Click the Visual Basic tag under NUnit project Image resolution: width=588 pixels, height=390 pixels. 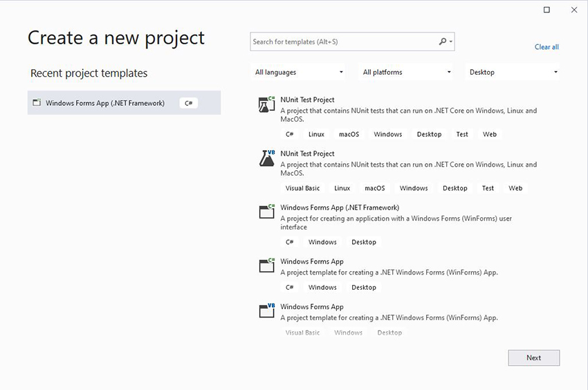302,188
